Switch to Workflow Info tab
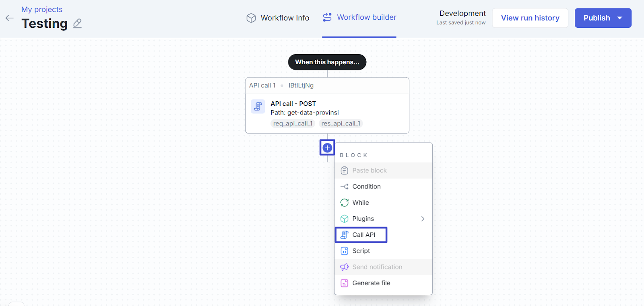 pos(278,18)
